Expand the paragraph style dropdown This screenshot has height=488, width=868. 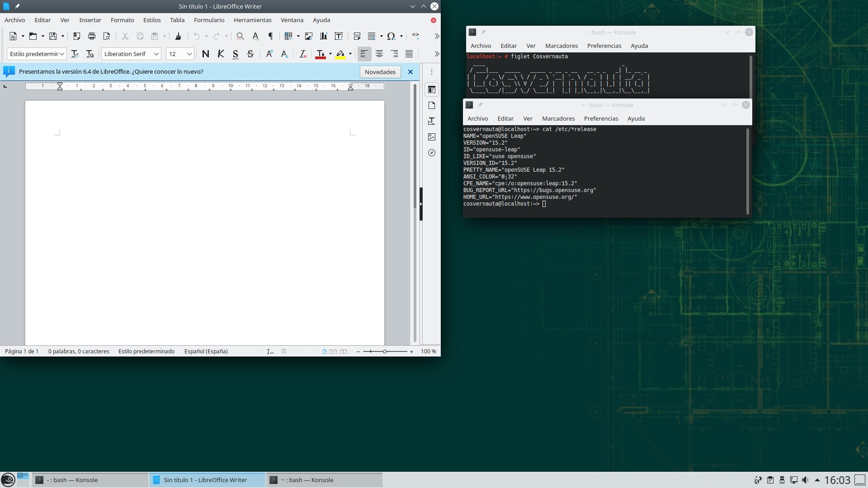coord(62,54)
